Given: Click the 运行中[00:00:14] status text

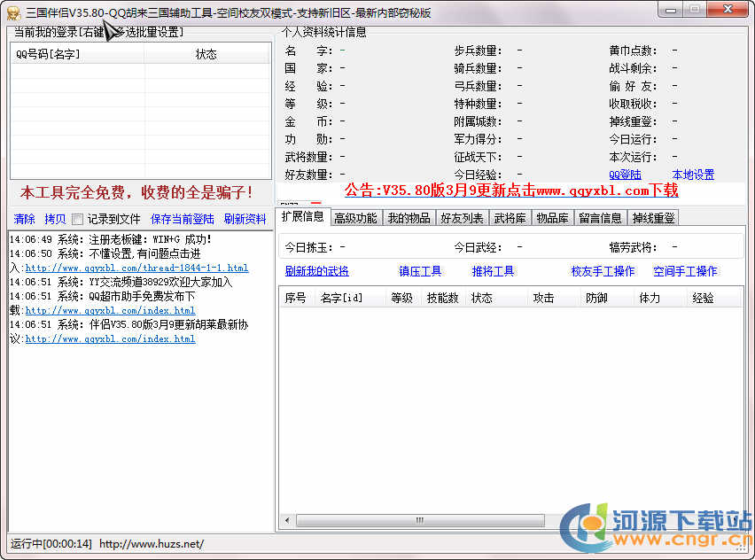Looking at the screenshot, I should click(x=51, y=544).
